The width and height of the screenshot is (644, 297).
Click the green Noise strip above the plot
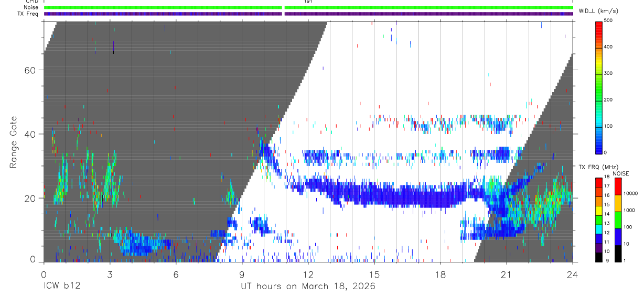[308, 7]
